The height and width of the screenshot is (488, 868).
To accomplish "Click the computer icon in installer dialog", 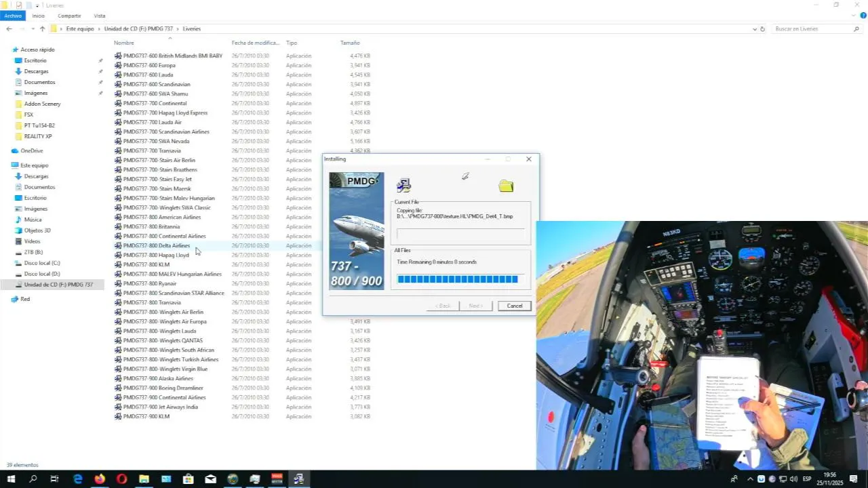I will click(x=404, y=186).
